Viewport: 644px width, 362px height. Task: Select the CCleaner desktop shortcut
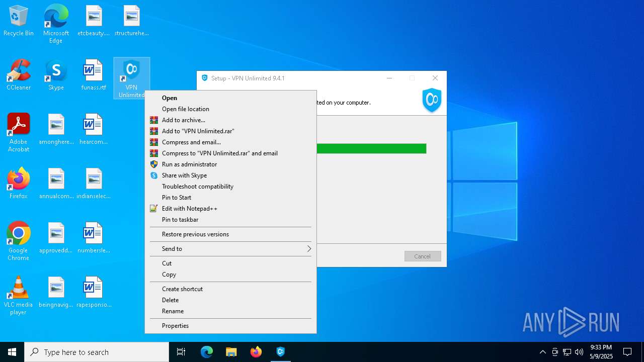click(x=19, y=75)
